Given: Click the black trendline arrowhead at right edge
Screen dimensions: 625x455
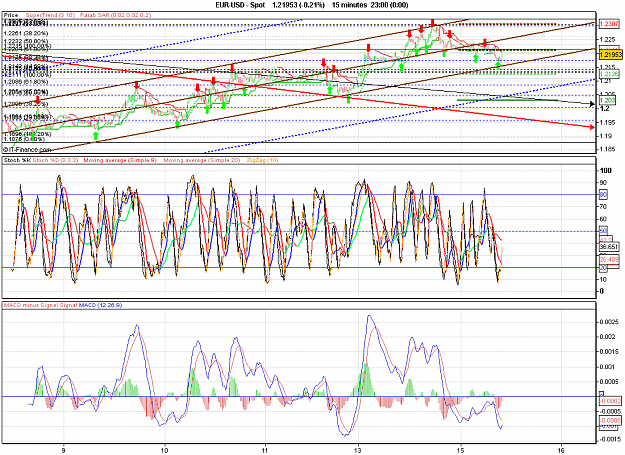Looking at the screenshot, I should coord(593,104).
